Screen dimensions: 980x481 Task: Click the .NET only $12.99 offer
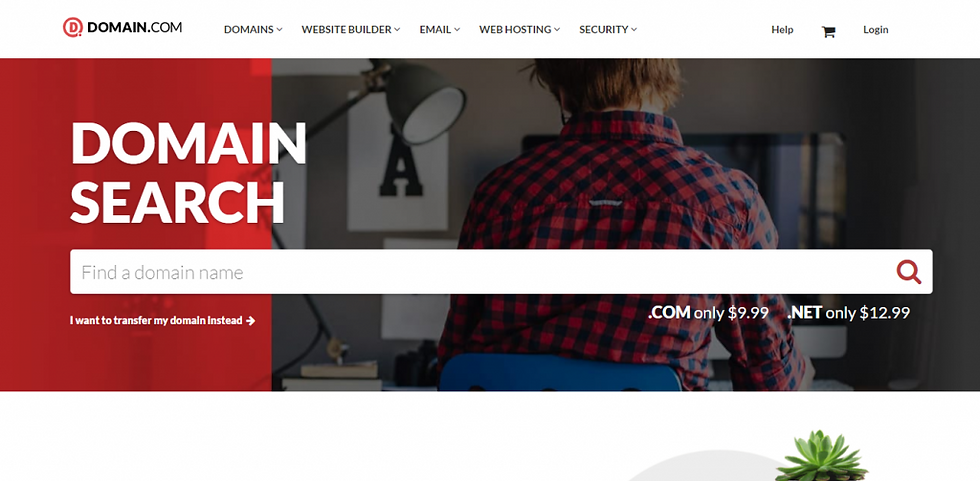pyautogui.click(x=849, y=312)
